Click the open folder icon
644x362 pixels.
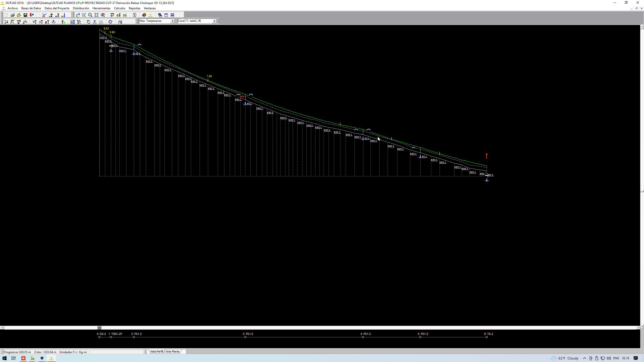13,15
